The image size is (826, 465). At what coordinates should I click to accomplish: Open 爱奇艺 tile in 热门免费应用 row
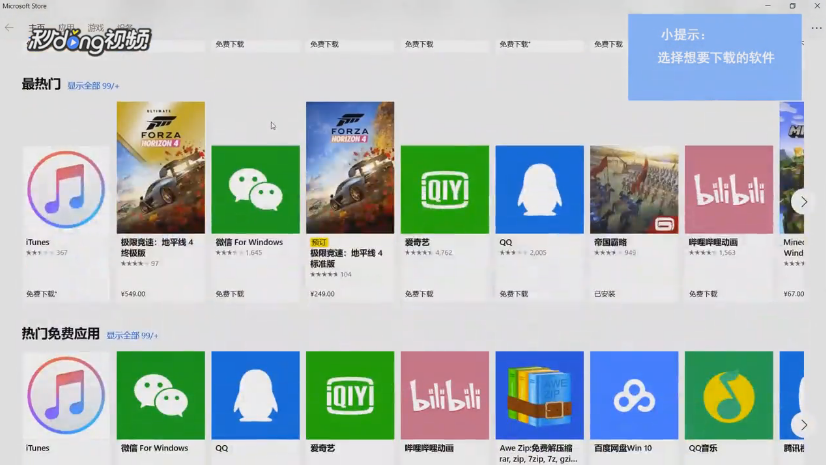[x=350, y=395]
